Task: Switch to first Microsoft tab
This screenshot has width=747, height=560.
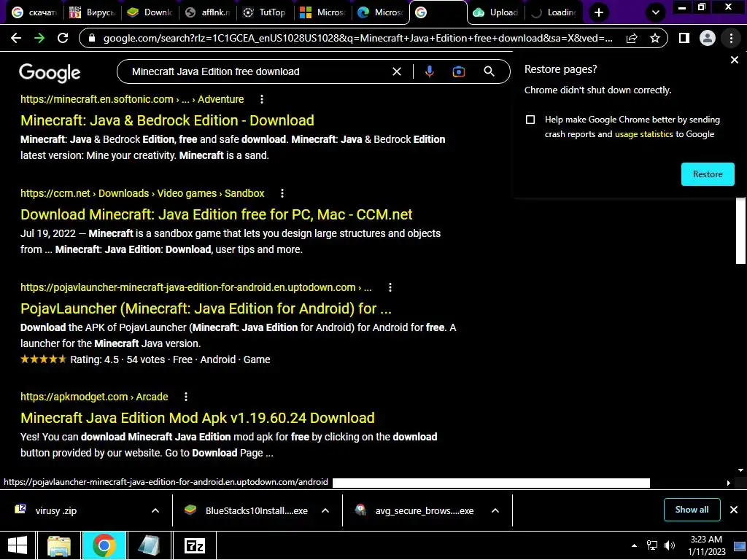Action: point(322,12)
